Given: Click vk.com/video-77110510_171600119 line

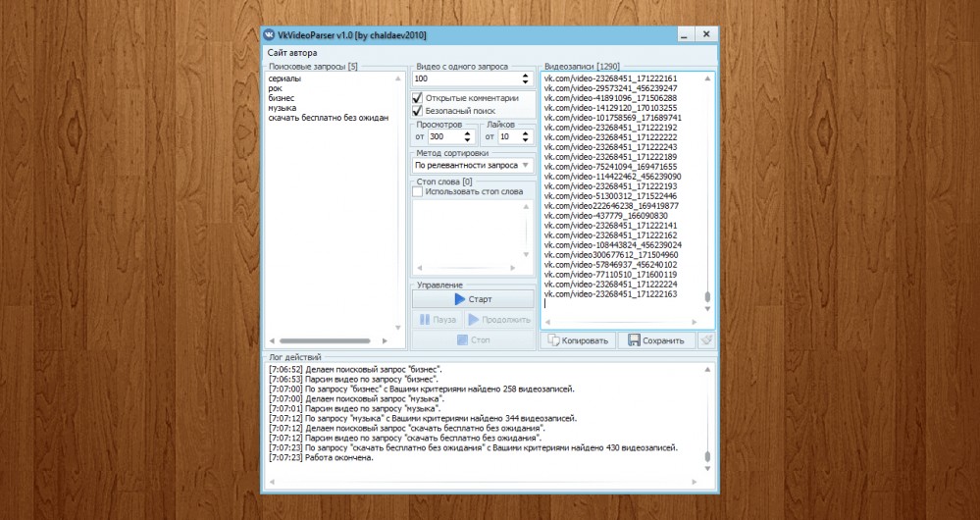Looking at the screenshot, I should point(610,275).
